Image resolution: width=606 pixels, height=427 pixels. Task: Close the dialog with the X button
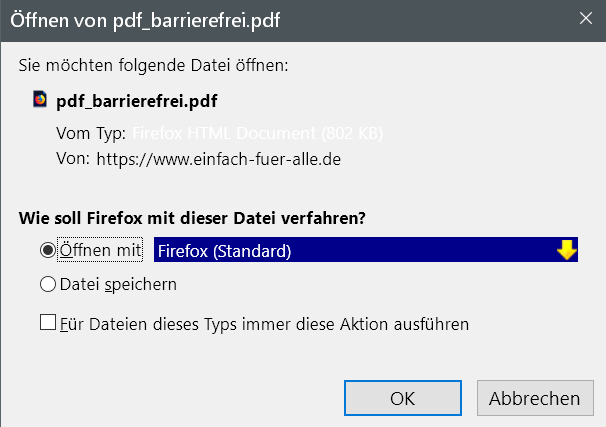584,17
